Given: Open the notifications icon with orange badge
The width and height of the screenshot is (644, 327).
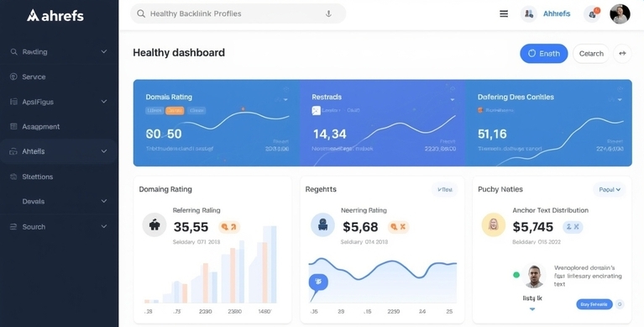Looking at the screenshot, I should [x=592, y=14].
